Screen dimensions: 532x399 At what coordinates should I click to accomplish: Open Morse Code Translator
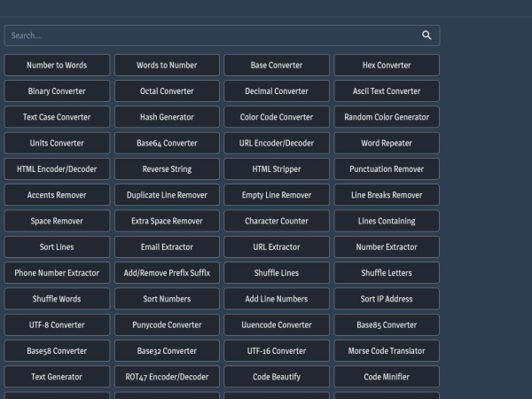click(x=387, y=351)
